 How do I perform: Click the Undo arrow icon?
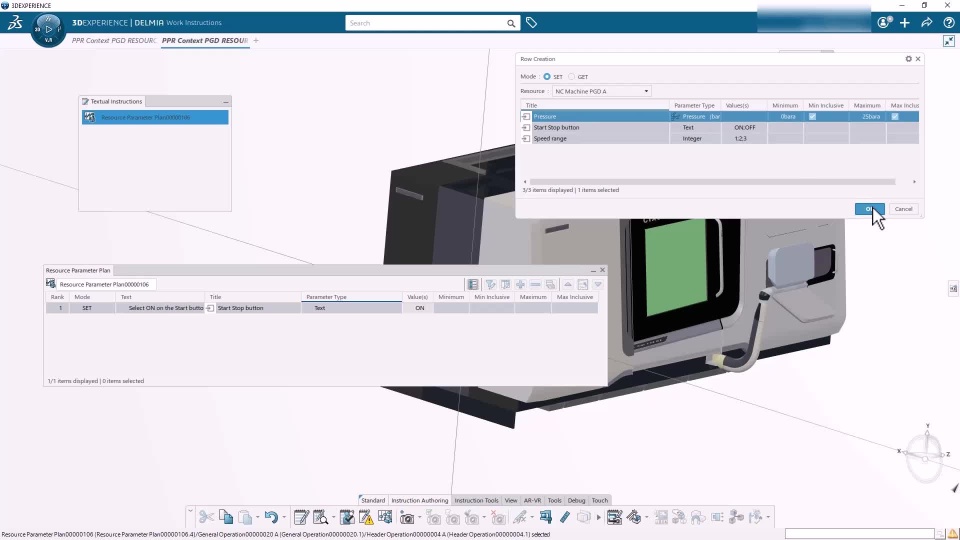coord(271,517)
